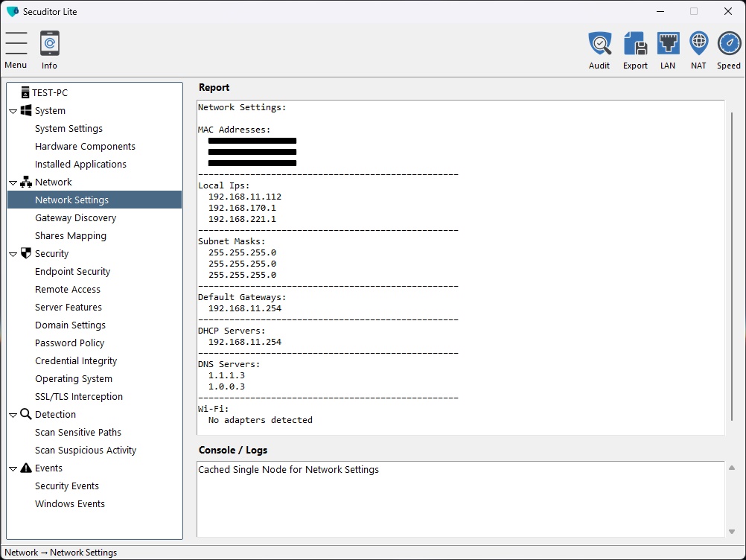Screen dimensions: 746x560
Task: Launch the Speed test icon
Action: click(x=729, y=44)
